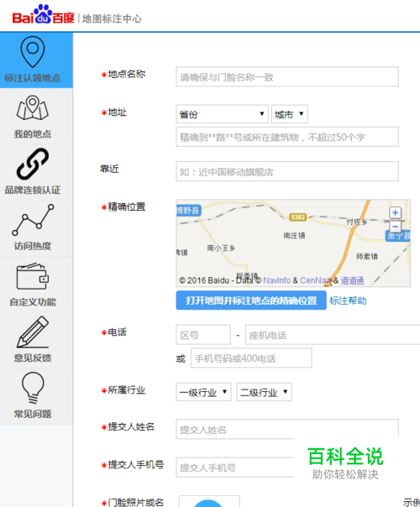Click the Baidu logo in header
This screenshot has width=420, height=507.
pyautogui.click(x=44, y=15)
